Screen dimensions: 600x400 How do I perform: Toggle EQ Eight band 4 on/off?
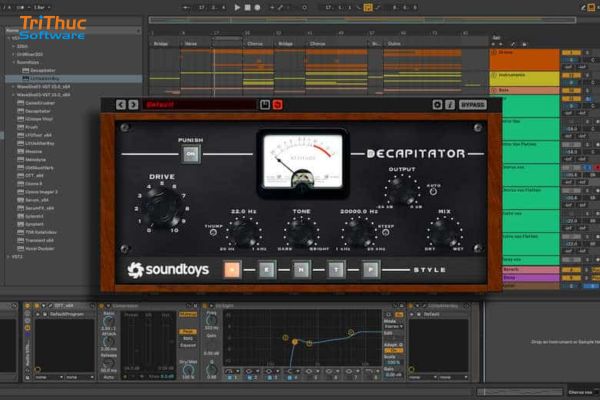[x=289, y=378]
